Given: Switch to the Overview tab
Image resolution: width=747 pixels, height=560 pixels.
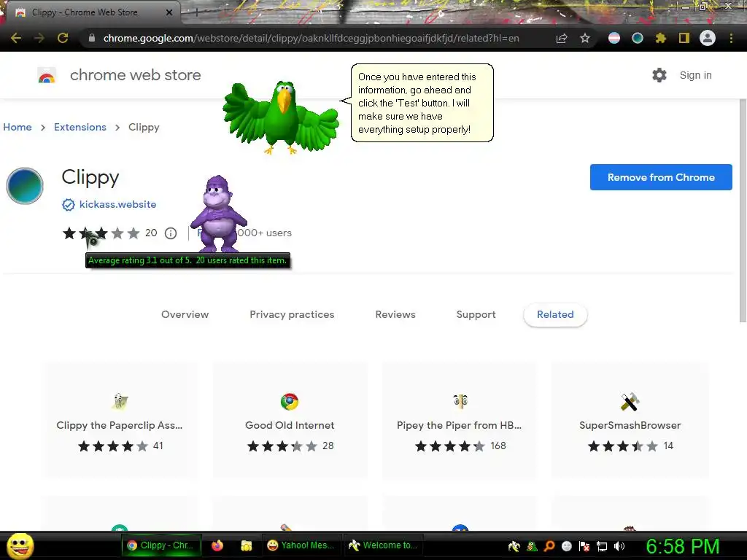Looking at the screenshot, I should tap(185, 314).
